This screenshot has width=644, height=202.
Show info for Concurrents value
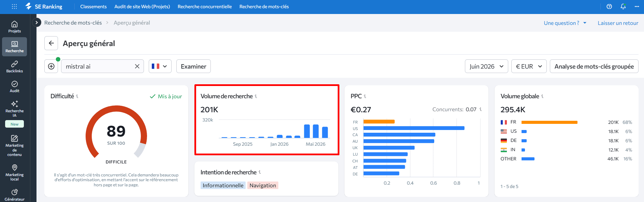[x=481, y=109]
